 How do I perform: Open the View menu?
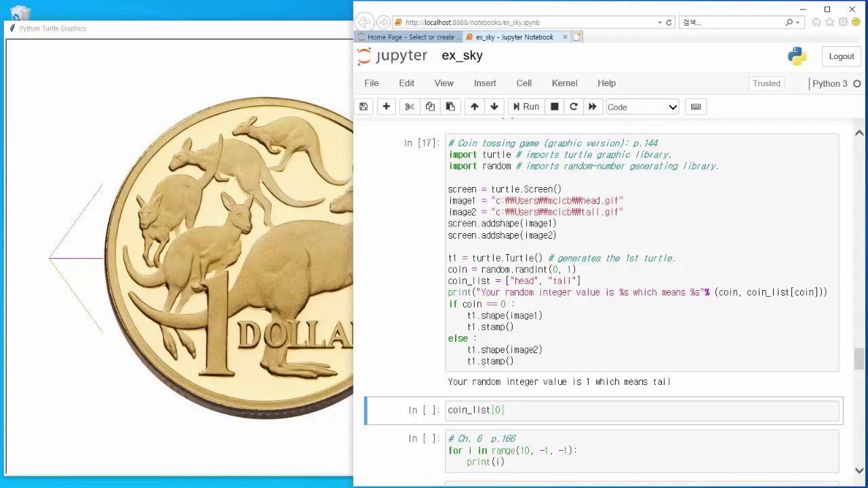point(444,83)
